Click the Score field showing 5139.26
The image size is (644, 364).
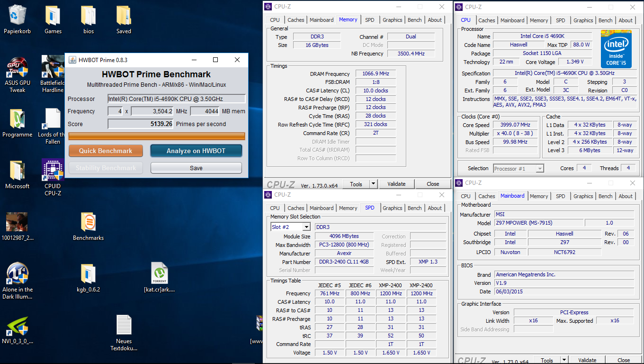(141, 124)
